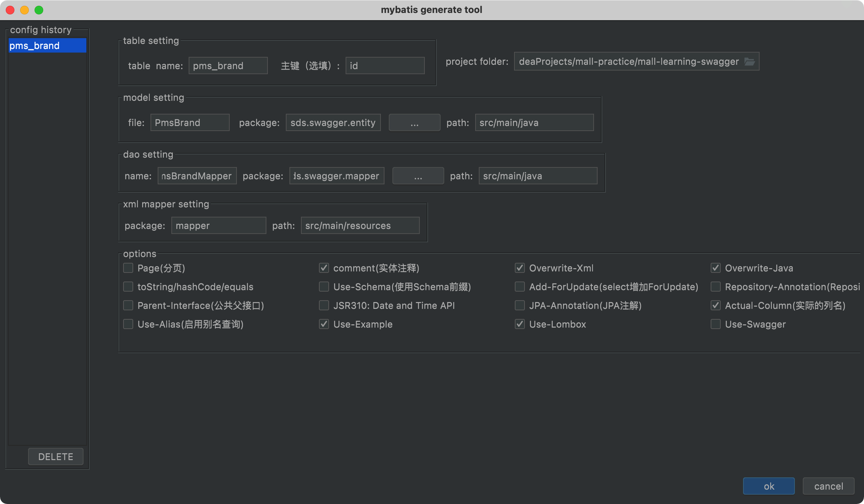The image size is (864, 504).
Task: Dismiss the dialog with cancel
Action: click(828, 486)
